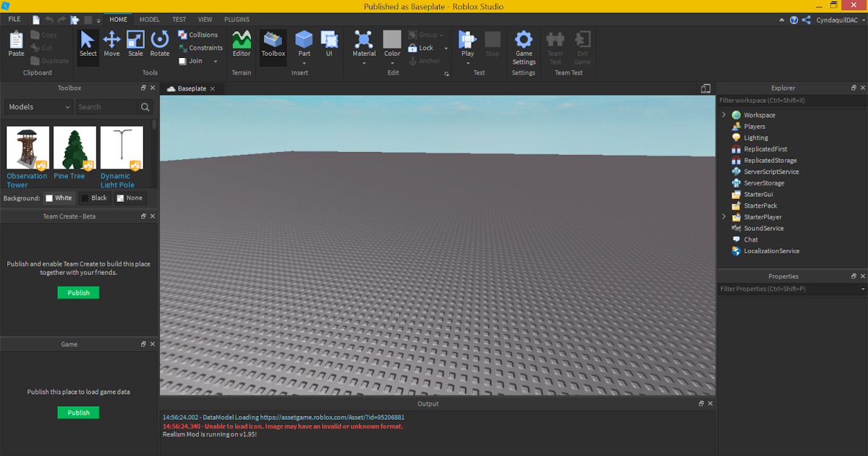Image resolution: width=868 pixels, height=456 pixels.
Task: Click Publish in Game panel
Action: (x=78, y=413)
